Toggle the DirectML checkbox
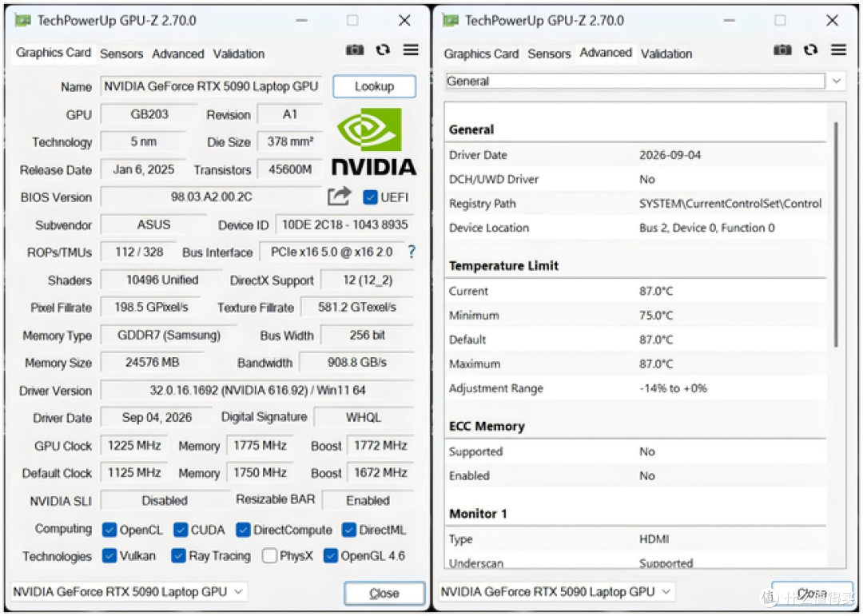Image resolution: width=863 pixels, height=616 pixels. tap(349, 530)
